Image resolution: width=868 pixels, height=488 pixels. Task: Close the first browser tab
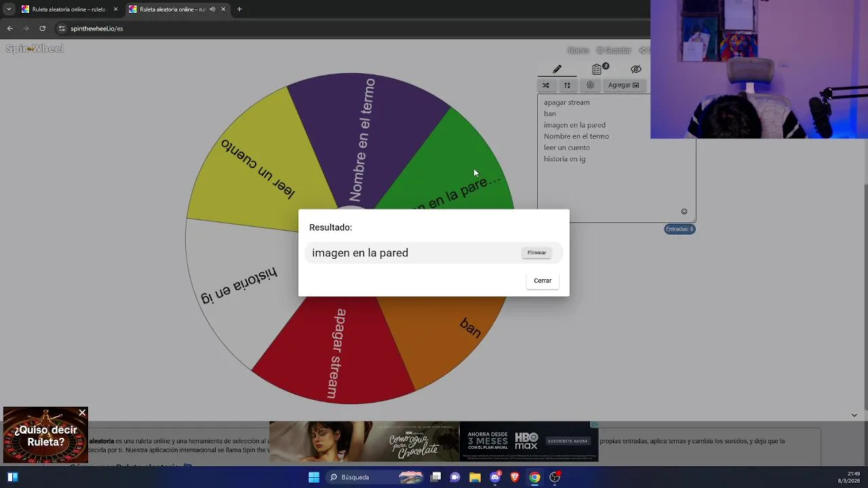[115, 9]
